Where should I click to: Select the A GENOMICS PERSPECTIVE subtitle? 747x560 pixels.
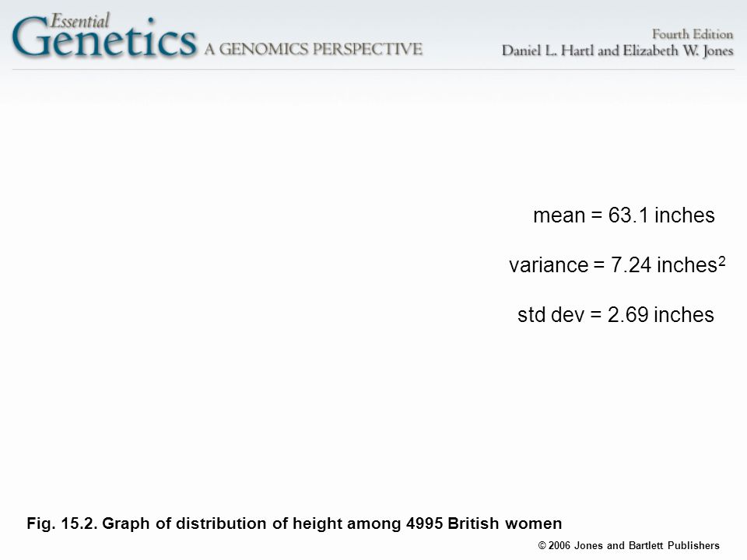pyautogui.click(x=314, y=48)
